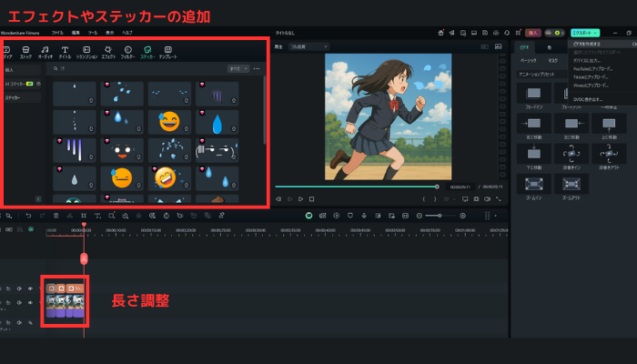Screen dimensions: 637x364
Task: Open the すべて filter dropdown
Action: coord(238,68)
